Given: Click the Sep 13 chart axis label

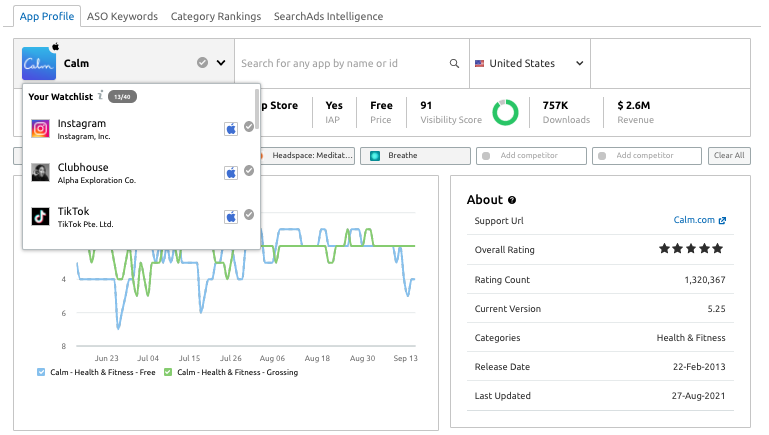Looking at the screenshot, I should point(406,358).
